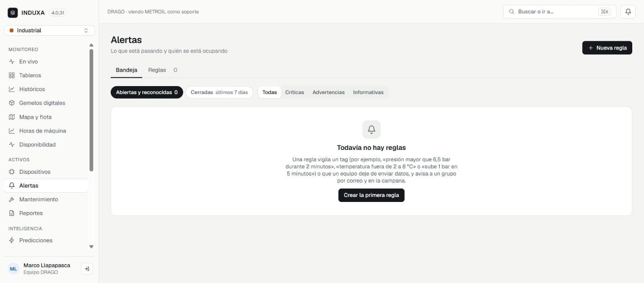Click the Históricos chart icon
644x283 pixels.
pos(12,89)
